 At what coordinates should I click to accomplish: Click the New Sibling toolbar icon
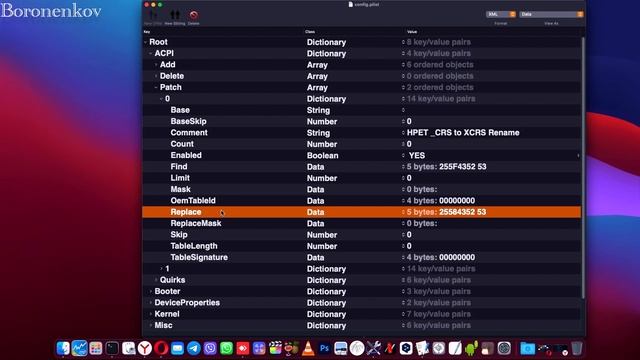coord(175,15)
